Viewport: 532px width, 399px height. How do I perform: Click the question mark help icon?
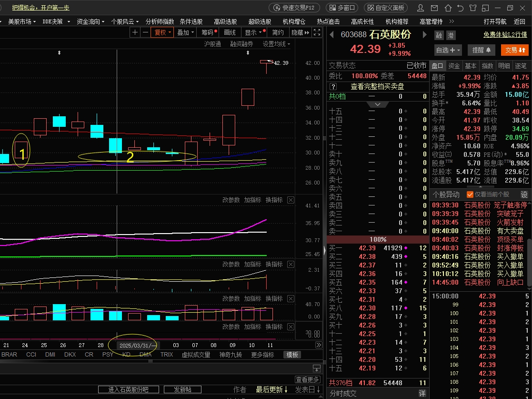pos(333,87)
